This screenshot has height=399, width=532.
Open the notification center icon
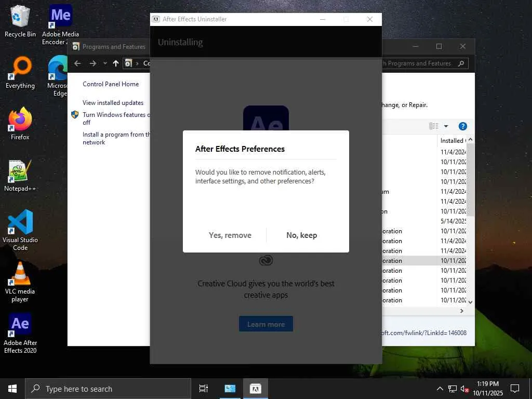(x=515, y=389)
